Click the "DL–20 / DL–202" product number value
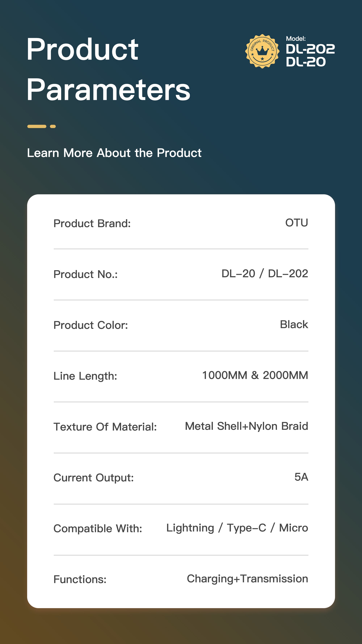362x644 pixels. [x=265, y=273]
